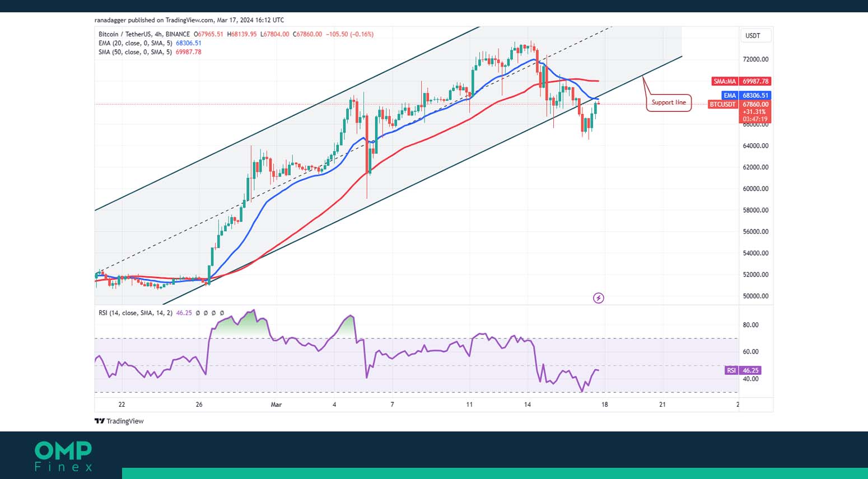Viewport: 868px width, 479px height.
Task: Click the 60000.00 price axis label
Action: [x=755, y=189]
